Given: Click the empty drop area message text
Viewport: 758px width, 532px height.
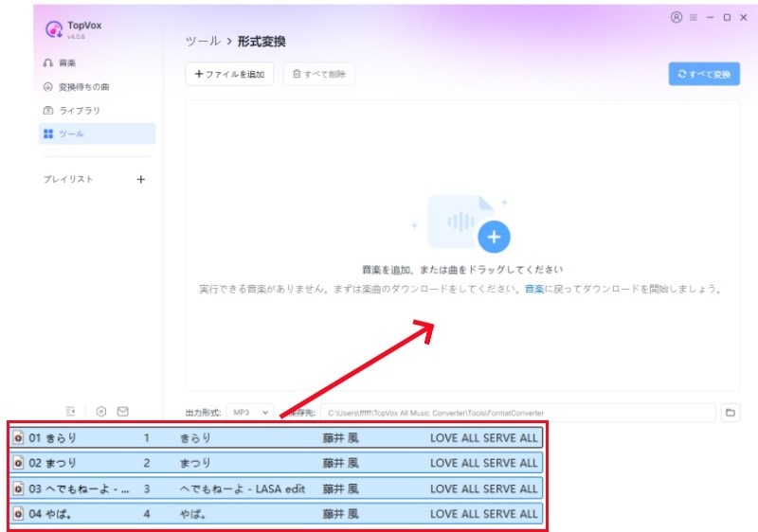Looking at the screenshot, I should pos(462,270).
